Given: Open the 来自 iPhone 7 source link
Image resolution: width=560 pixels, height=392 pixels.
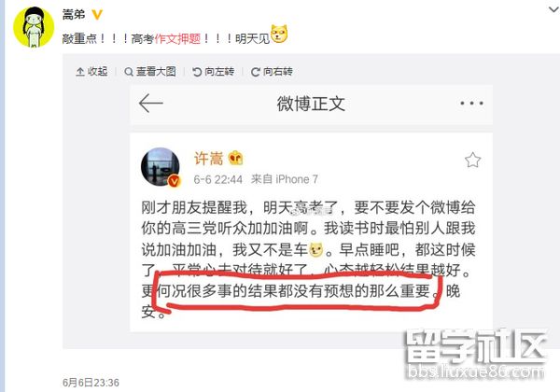Looking at the screenshot, I should pos(285,179).
